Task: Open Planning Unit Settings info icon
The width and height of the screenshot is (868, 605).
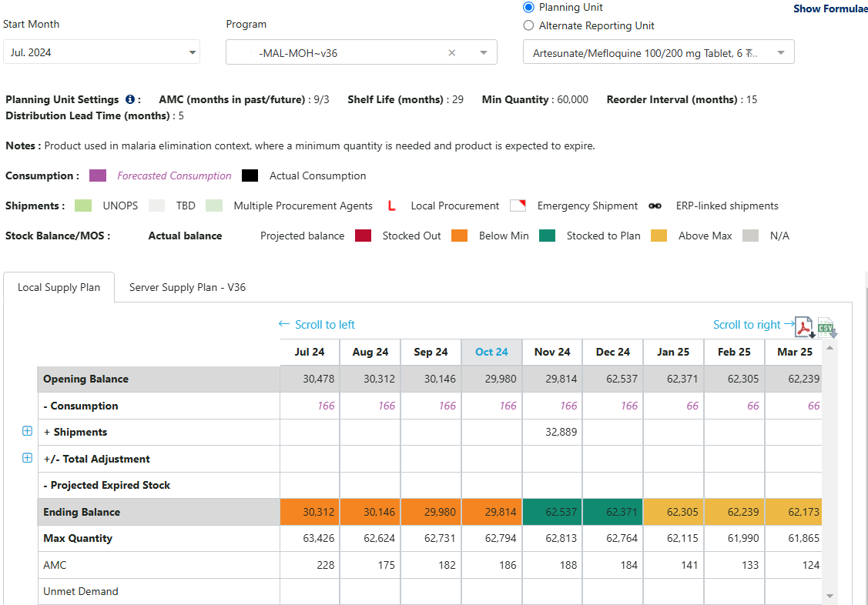Action: click(x=130, y=99)
